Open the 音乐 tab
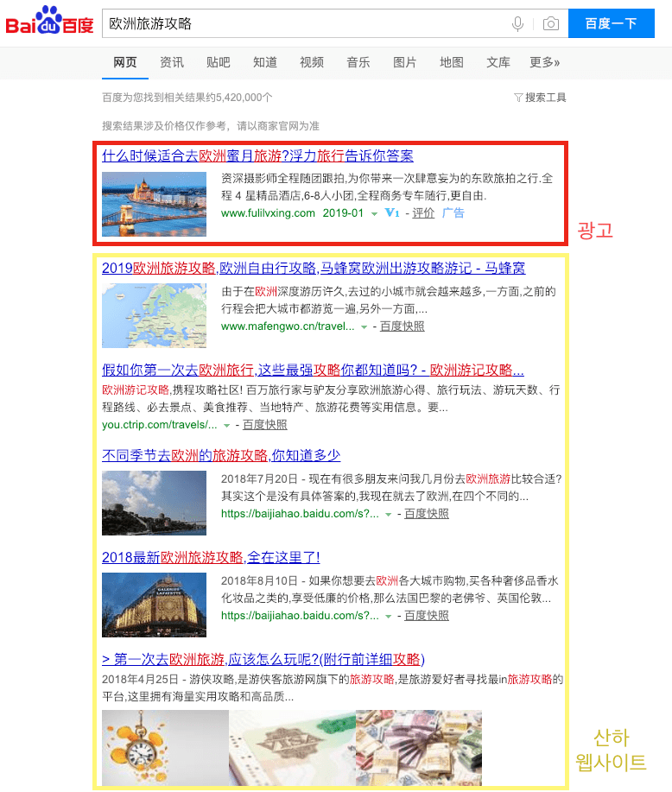The height and width of the screenshot is (792, 672). (358, 63)
